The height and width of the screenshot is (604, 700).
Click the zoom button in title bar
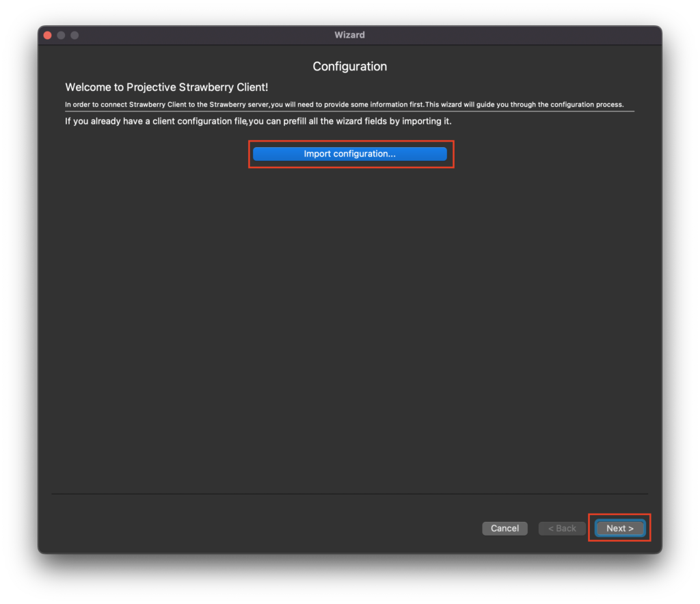click(x=75, y=35)
